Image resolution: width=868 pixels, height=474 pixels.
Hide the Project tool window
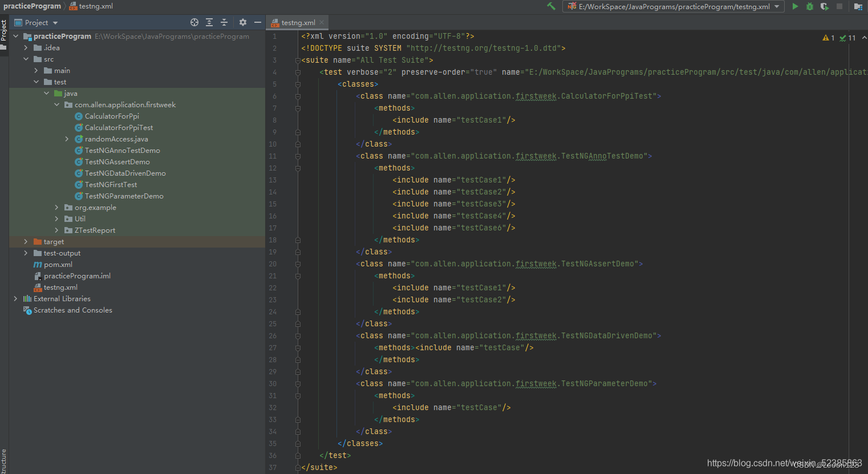coord(258,22)
